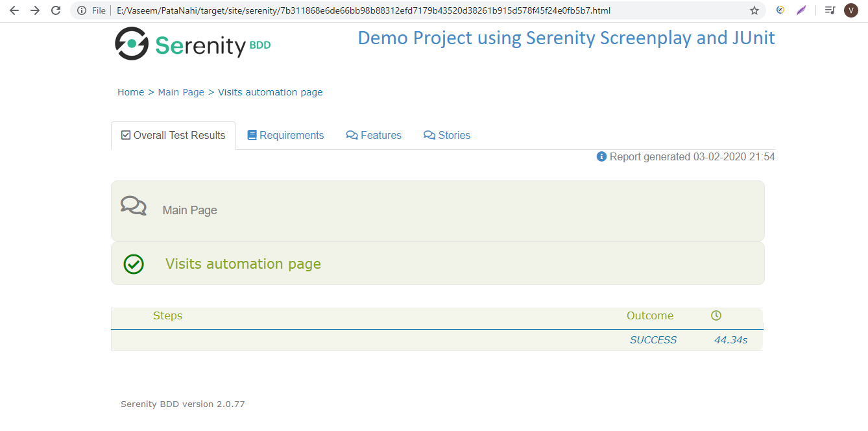The height and width of the screenshot is (431, 868).
Task: Open the Home breadcrumb link
Action: click(130, 92)
